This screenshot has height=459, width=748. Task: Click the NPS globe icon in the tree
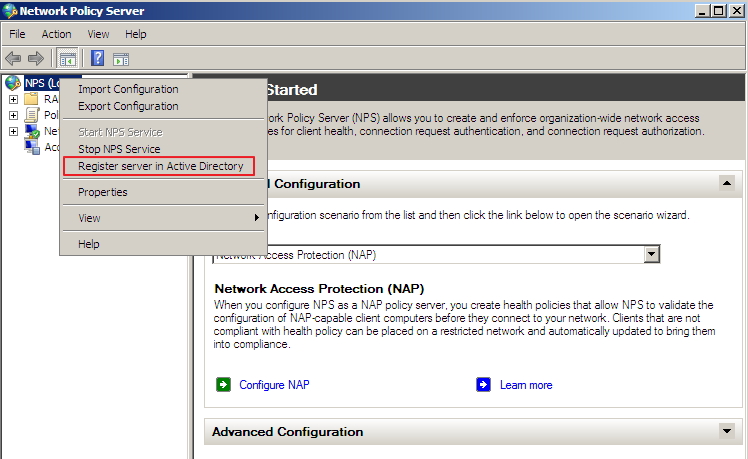coord(12,83)
